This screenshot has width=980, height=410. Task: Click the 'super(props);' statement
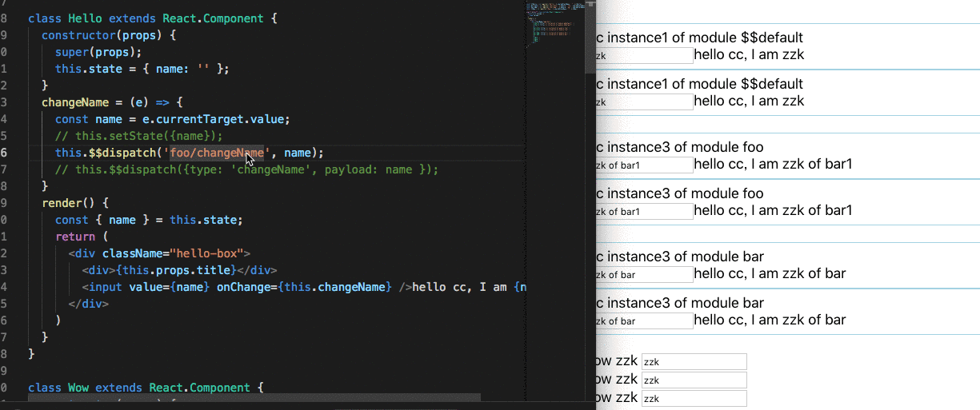[x=98, y=52]
